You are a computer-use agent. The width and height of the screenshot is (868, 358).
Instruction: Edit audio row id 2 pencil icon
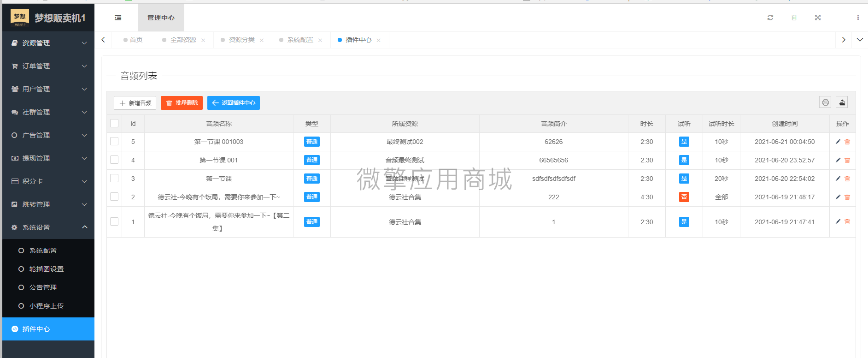(x=838, y=197)
